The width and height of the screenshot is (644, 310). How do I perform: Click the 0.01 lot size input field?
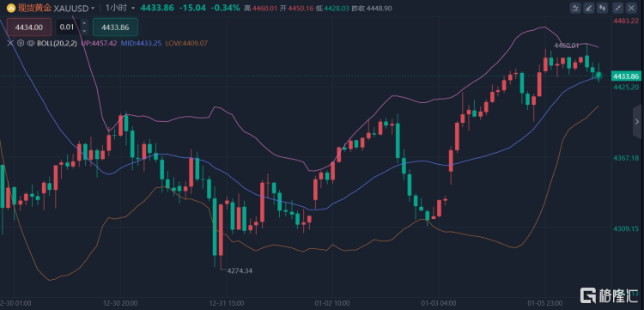pos(67,27)
